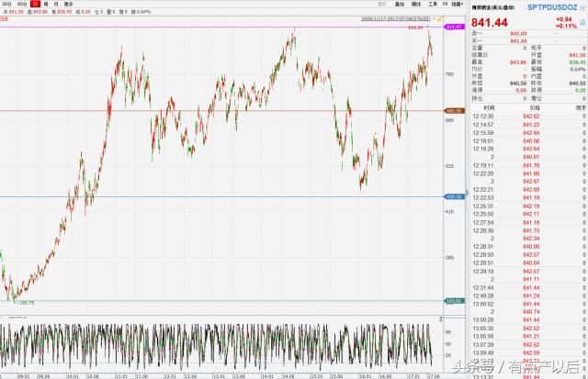Select the weekly (周) period tab
Image resolution: width=588 pixels, height=379 pixels.
(46, 4)
